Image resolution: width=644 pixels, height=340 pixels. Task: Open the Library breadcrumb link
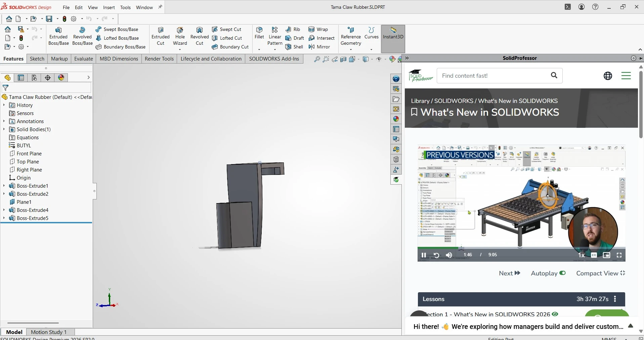tap(420, 101)
